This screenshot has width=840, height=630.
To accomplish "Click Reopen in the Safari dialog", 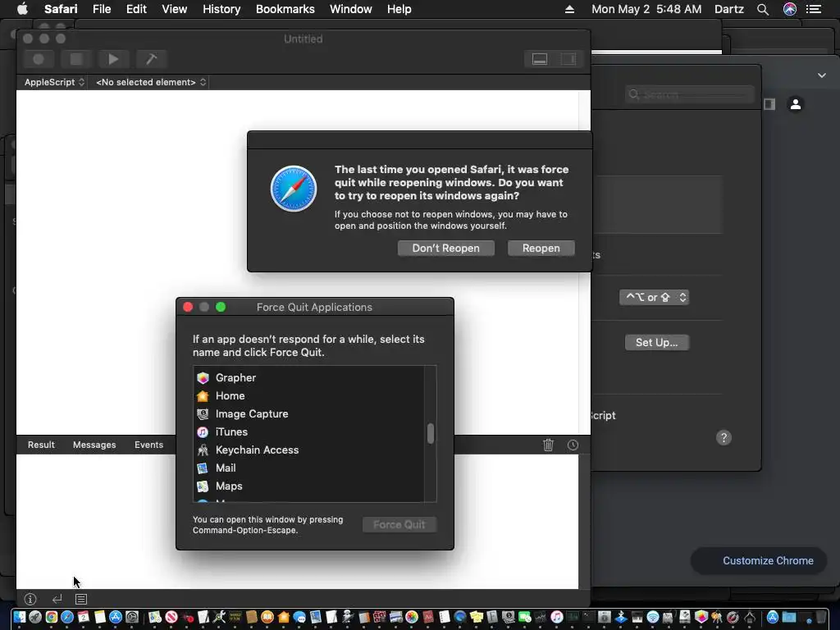I will (541, 248).
